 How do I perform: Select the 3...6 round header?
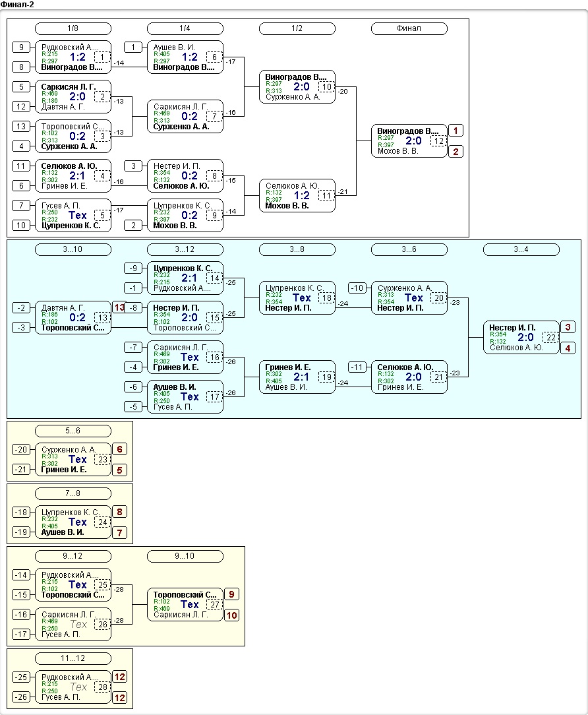[409, 249]
